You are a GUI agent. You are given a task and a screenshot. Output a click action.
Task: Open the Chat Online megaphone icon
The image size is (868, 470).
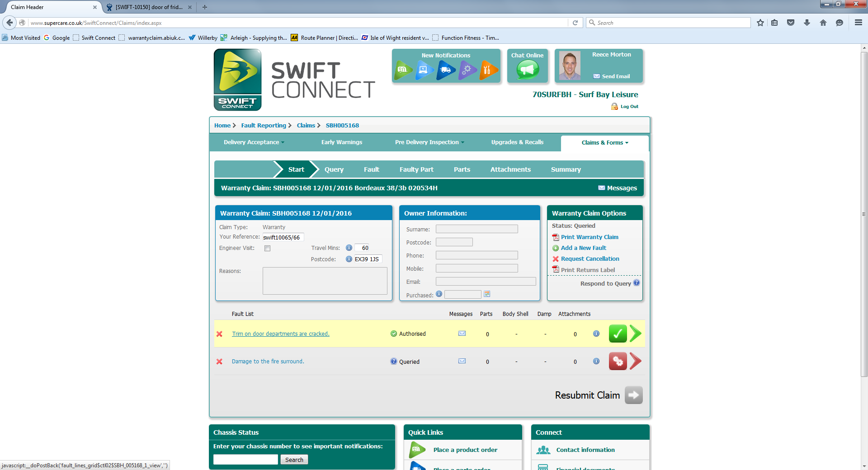pyautogui.click(x=528, y=70)
